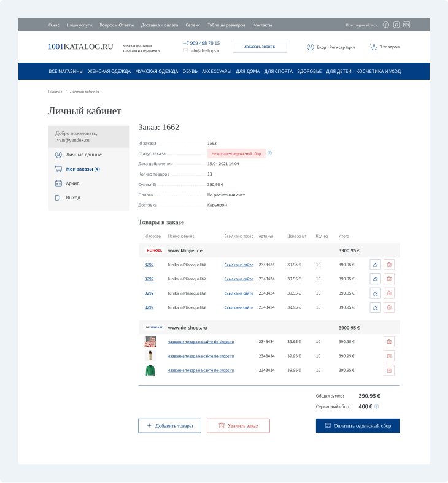Delete the bottle item from order
This screenshot has height=483, width=448.
[389, 356]
